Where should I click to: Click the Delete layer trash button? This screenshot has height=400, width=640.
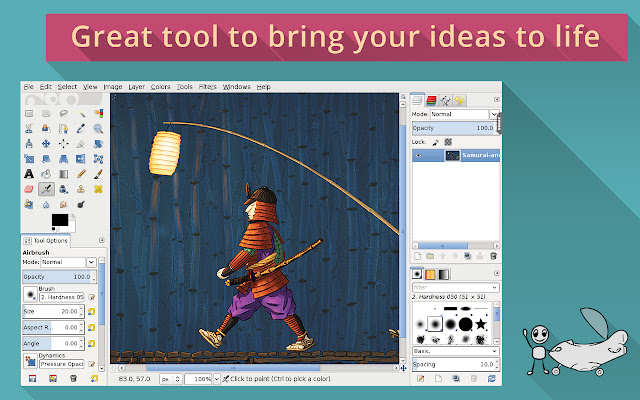pos(493,256)
